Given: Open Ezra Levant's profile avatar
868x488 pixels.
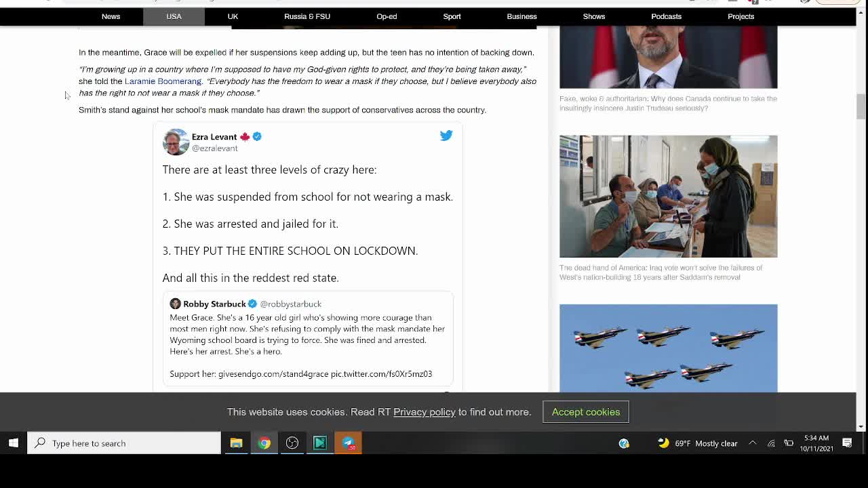Looking at the screenshot, I should pos(176,142).
